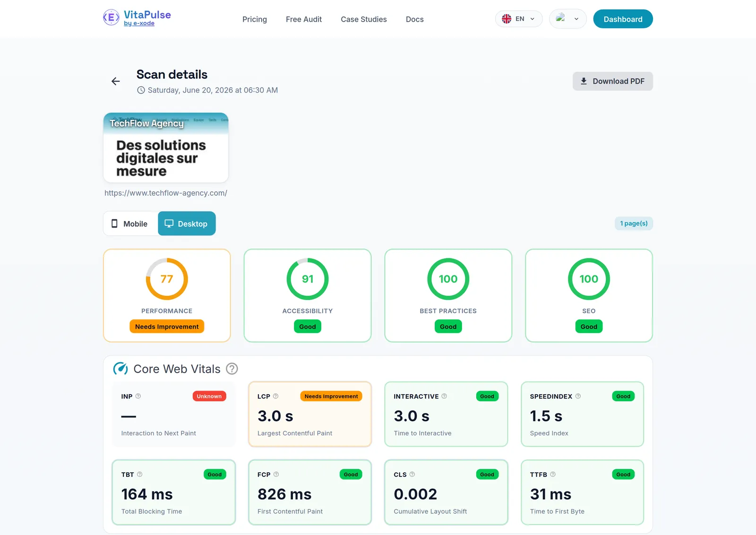Click the mobile phone icon in device switcher
This screenshot has height=535, width=756.
(x=114, y=223)
